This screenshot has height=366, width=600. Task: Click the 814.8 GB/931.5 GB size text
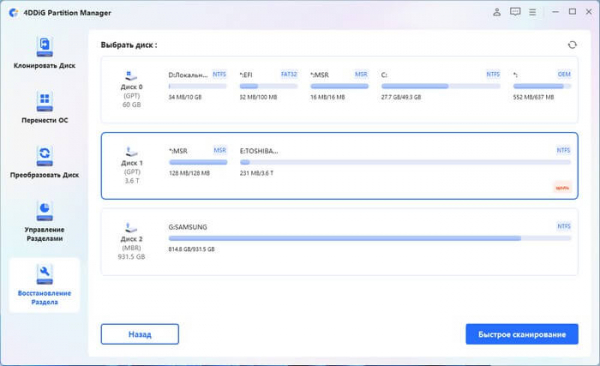coord(191,249)
